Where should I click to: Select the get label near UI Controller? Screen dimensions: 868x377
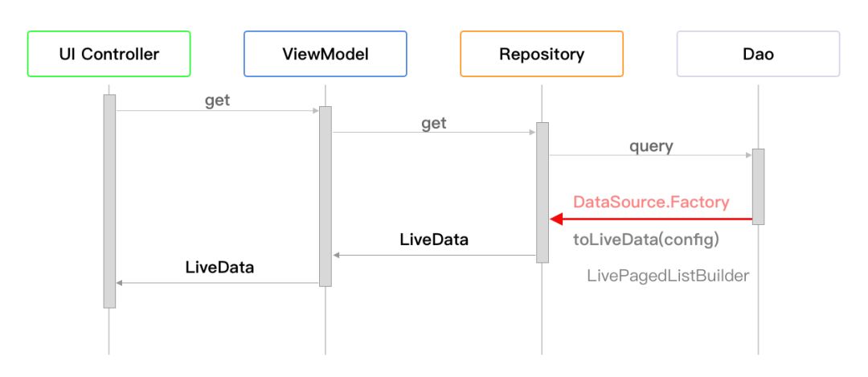click(x=218, y=101)
